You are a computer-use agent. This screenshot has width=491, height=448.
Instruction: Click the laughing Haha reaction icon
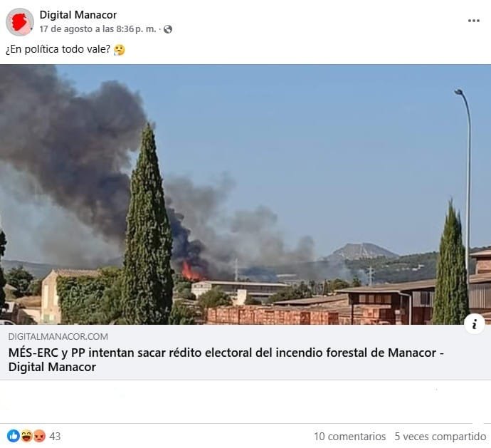(x=26, y=436)
